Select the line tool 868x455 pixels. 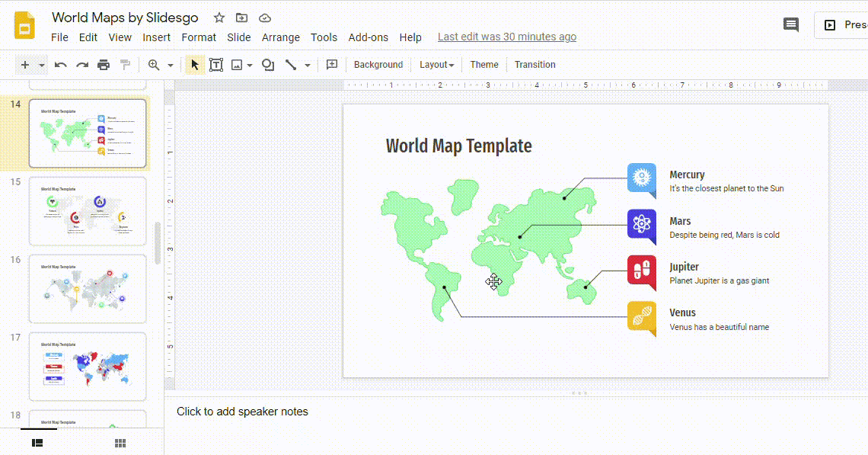click(x=291, y=65)
